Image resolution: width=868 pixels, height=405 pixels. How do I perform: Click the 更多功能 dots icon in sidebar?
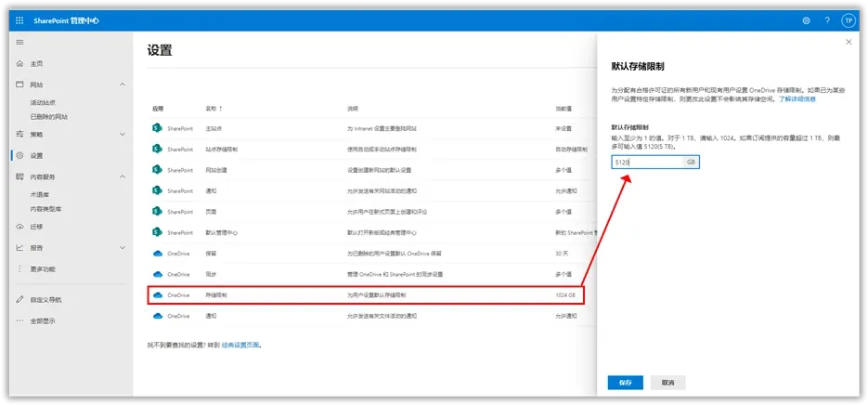(19, 268)
